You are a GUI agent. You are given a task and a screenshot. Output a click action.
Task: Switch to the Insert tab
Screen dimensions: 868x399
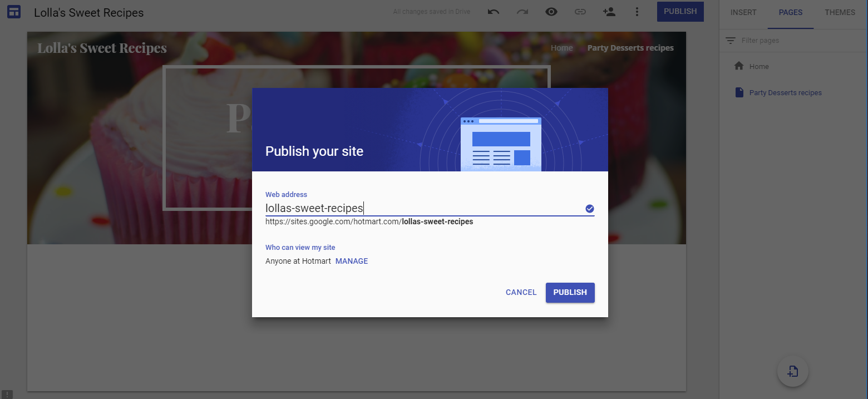(743, 12)
